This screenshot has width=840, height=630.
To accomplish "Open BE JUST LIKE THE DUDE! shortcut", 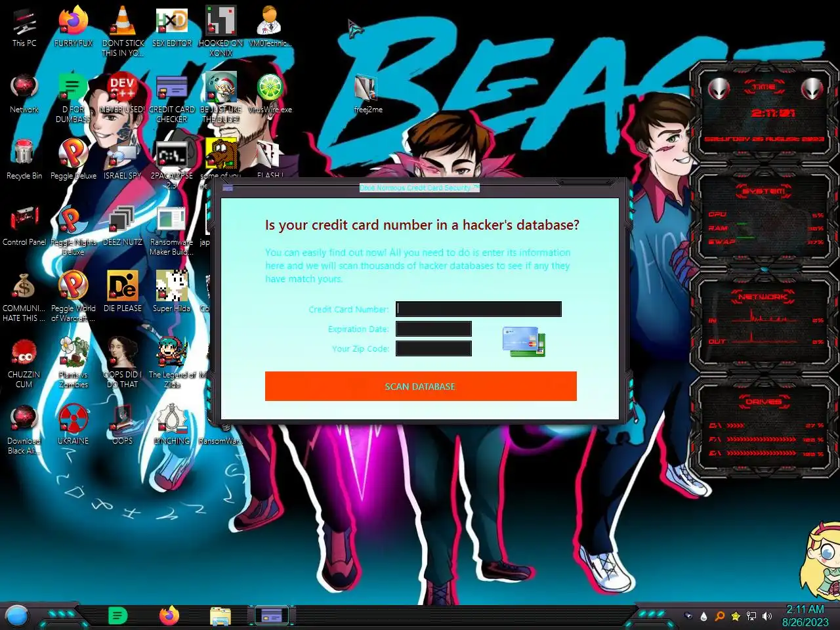I will pyautogui.click(x=221, y=98).
